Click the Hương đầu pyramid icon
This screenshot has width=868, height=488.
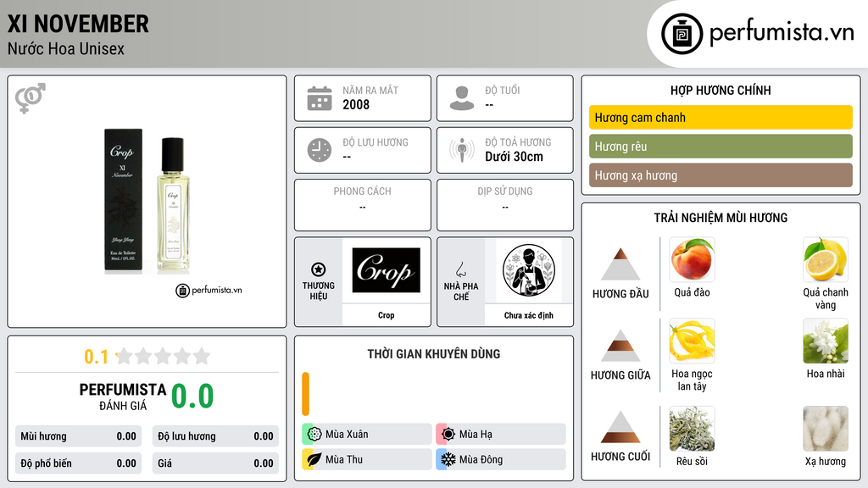coord(620,264)
